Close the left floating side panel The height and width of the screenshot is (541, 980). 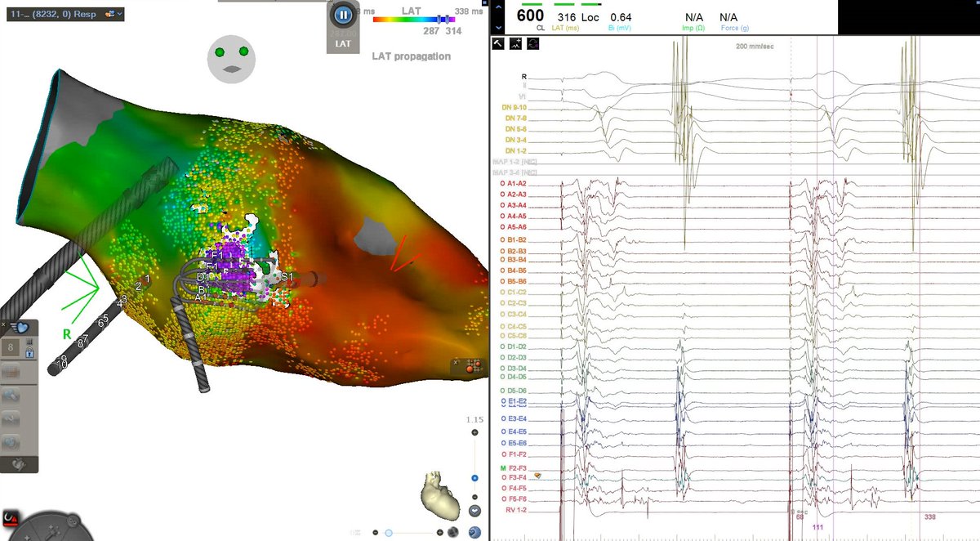5,325
